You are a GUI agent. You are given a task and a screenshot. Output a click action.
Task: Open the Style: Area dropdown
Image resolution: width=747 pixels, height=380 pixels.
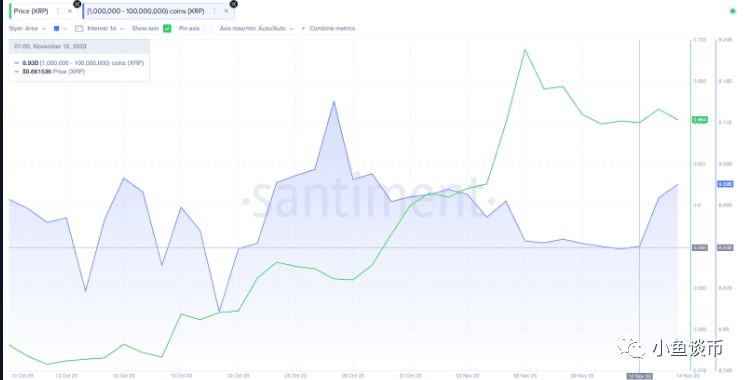[x=27, y=29]
